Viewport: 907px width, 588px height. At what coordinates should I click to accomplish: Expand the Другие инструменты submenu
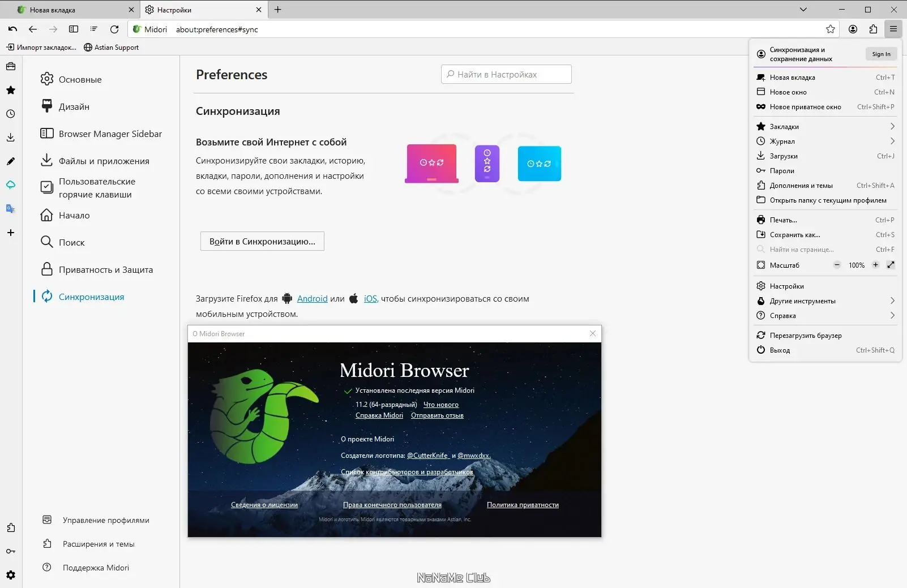[825, 301]
